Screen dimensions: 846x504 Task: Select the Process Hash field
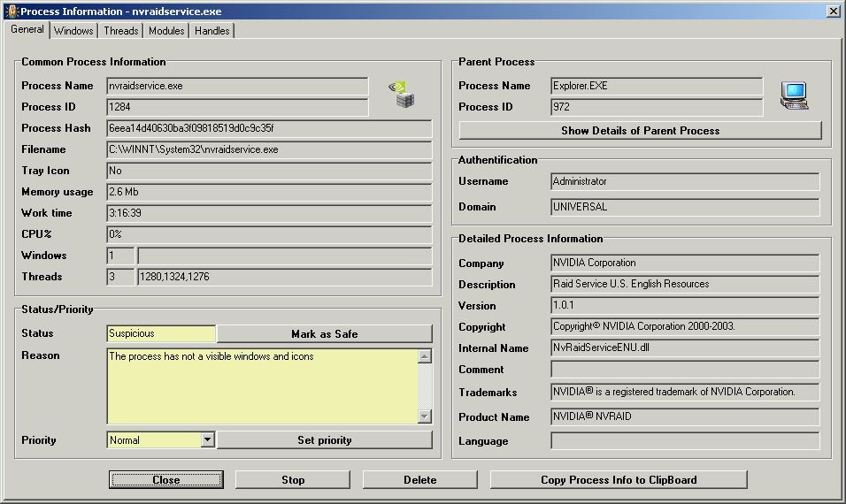269,128
